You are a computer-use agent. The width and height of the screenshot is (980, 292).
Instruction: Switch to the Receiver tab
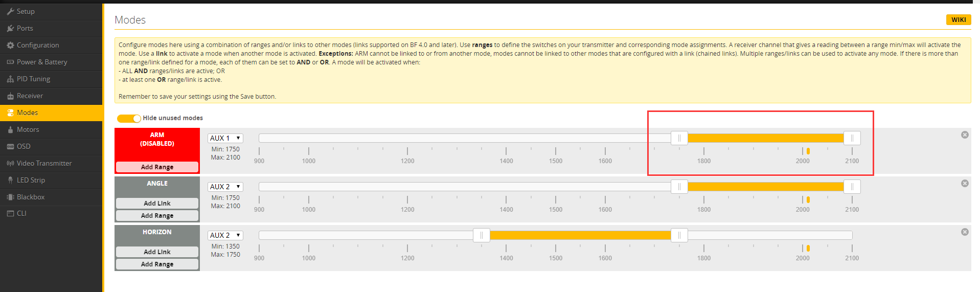tap(30, 96)
